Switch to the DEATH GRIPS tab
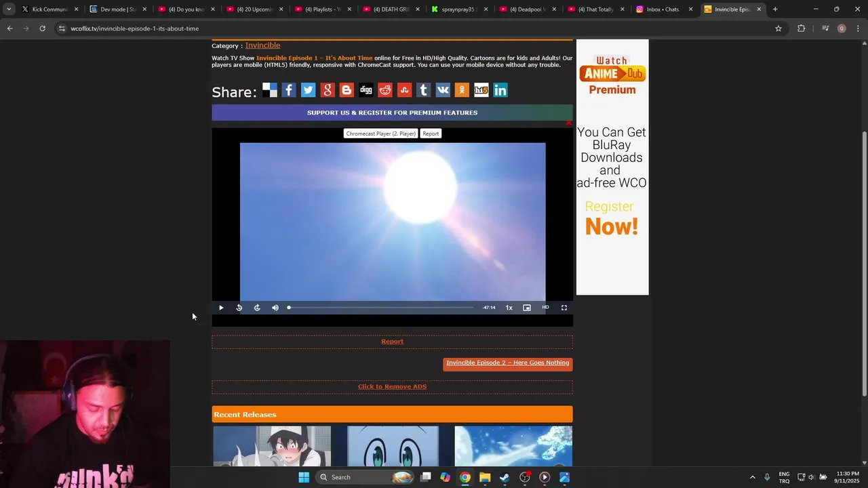The height and width of the screenshot is (488, 868). pos(390,9)
